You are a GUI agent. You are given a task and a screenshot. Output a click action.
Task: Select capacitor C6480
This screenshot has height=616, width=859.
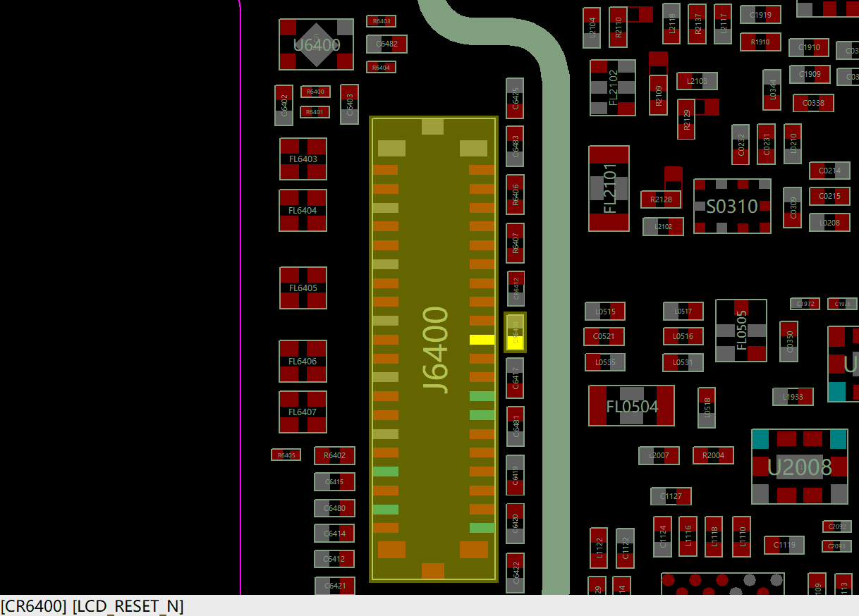pos(334,508)
